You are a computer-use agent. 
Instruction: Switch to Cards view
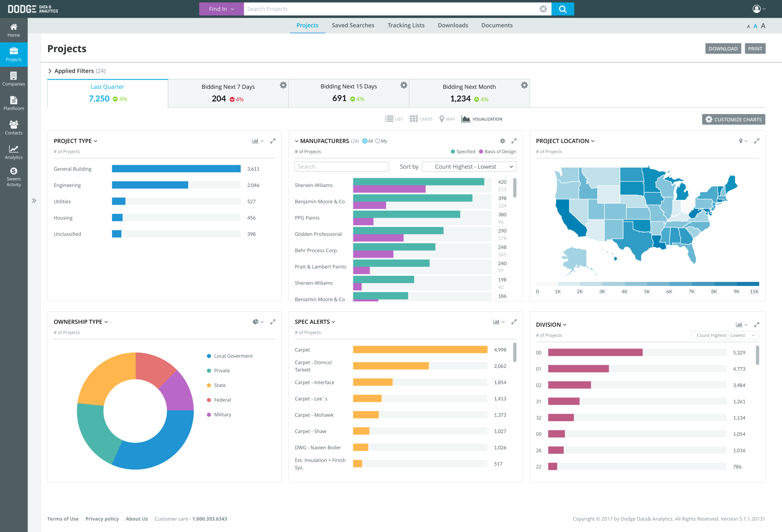point(421,119)
